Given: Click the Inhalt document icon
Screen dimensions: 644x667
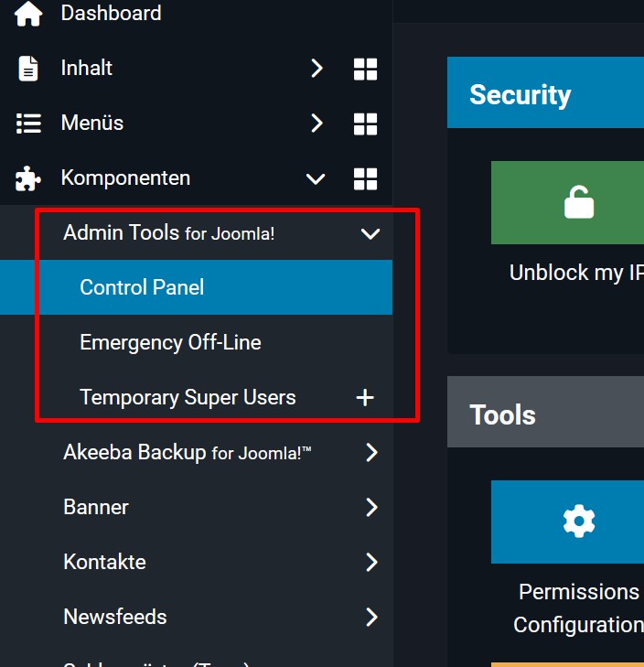Looking at the screenshot, I should coord(28,69).
